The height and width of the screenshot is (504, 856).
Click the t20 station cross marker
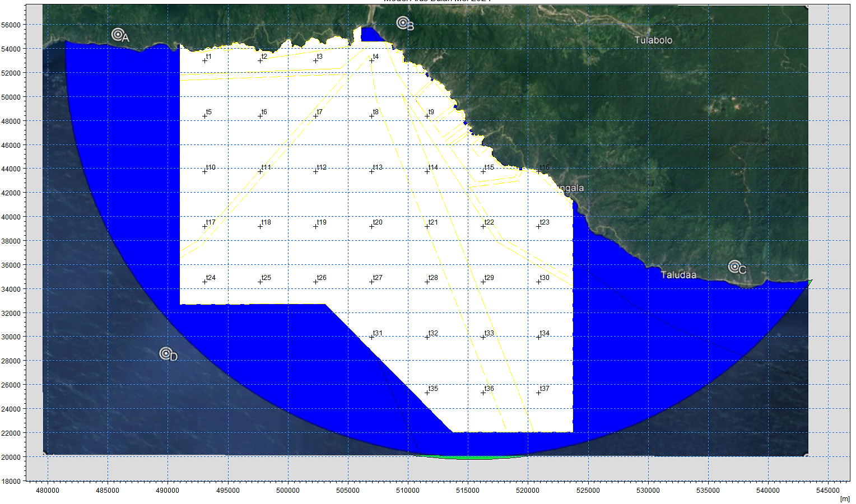371,226
